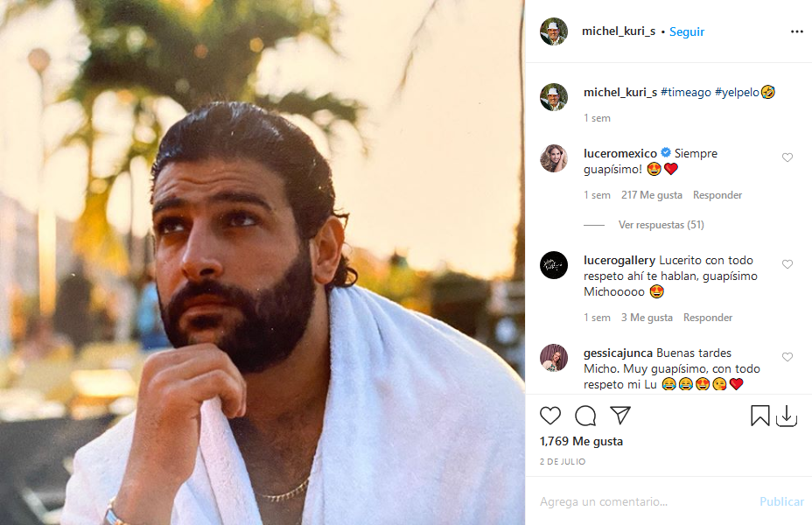Image resolution: width=812 pixels, height=525 pixels.
Task: Save post with bookmark icon
Action: 760,416
